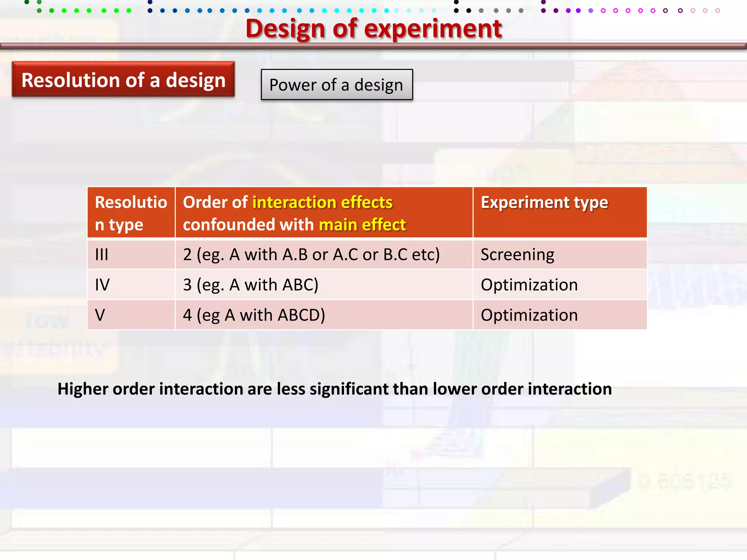The image size is (747, 560).
Task: Click cell '2 (eg. A with A.B or A.C or B.C etc)'
Action: click(324, 254)
